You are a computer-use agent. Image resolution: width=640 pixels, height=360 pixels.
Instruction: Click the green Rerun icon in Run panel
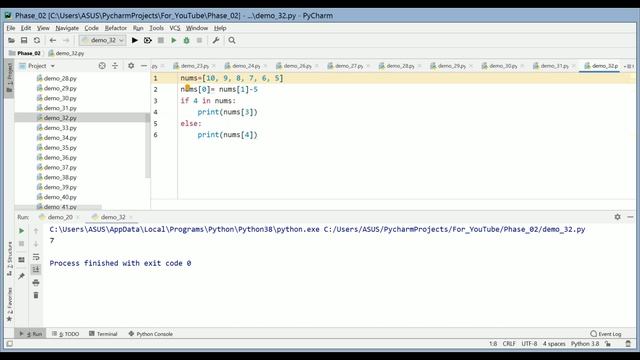coord(21,231)
